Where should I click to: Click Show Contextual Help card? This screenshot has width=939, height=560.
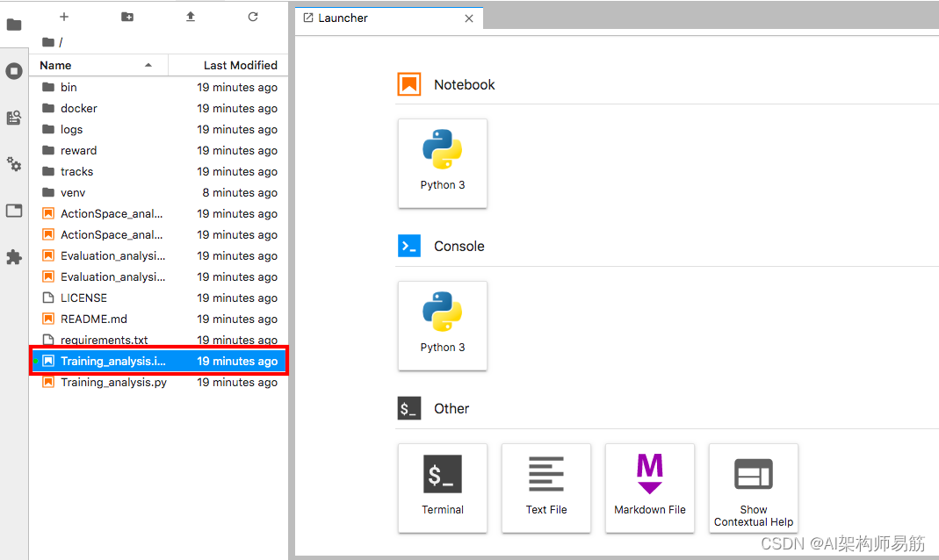click(754, 488)
